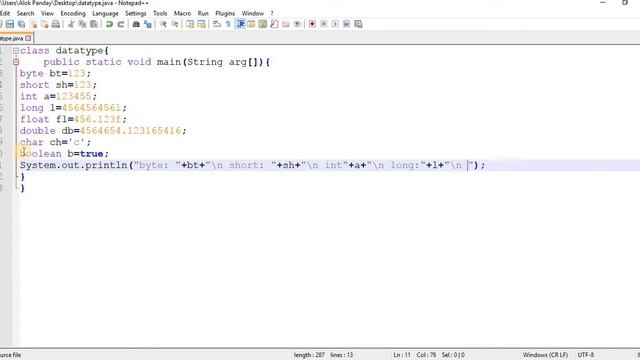640x360 pixels.
Task: Print the document using the printer icon
Action: (56, 24)
